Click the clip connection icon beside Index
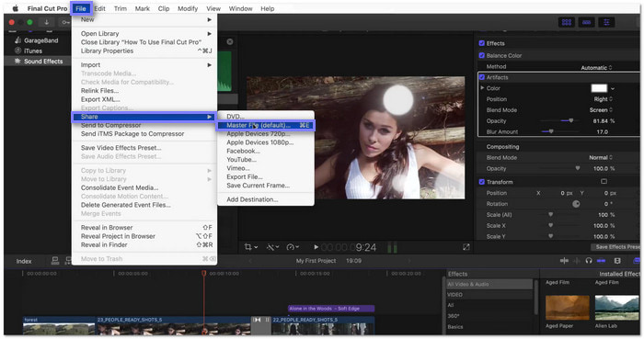The image size is (644, 339). (55, 261)
